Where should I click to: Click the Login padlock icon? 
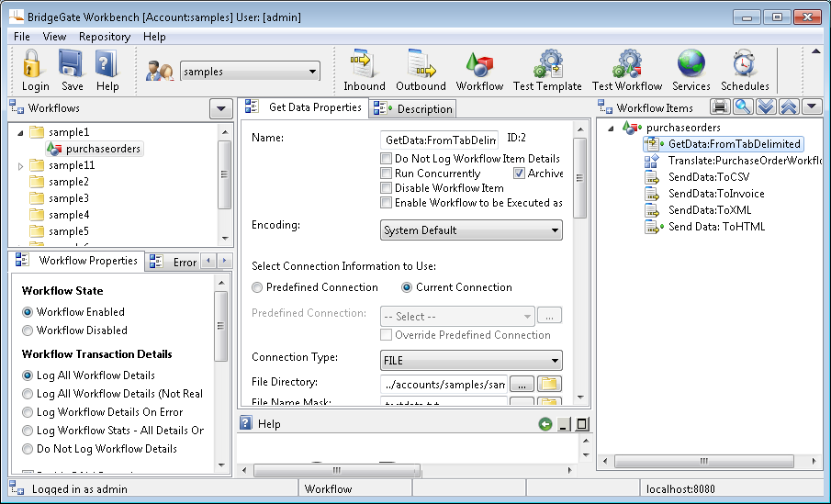coord(32,63)
